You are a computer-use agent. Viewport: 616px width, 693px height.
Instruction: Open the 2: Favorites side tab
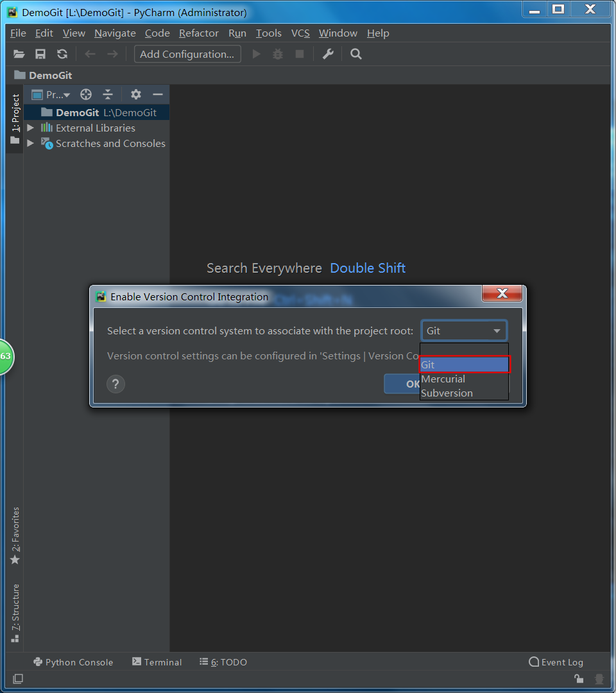[x=15, y=536]
